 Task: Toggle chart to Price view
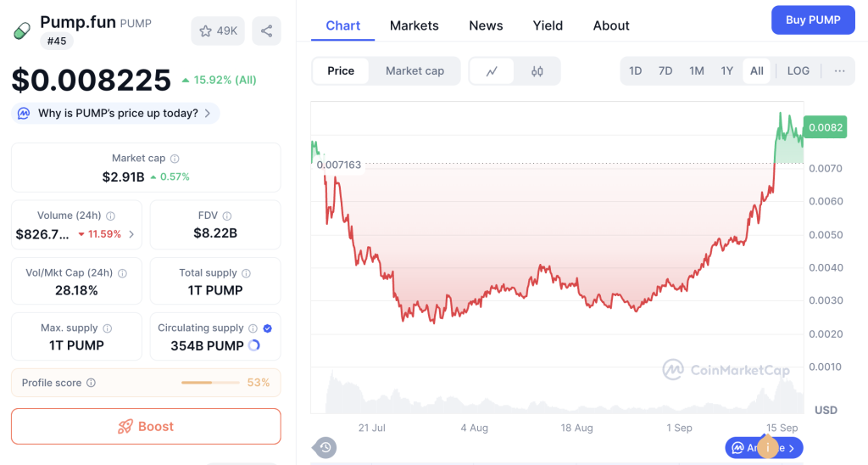pos(341,71)
